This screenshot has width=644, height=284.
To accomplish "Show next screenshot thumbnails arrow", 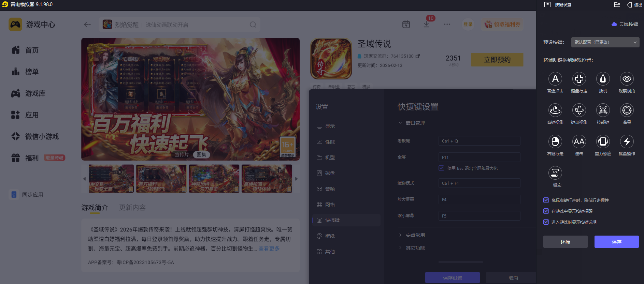I will pyautogui.click(x=296, y=179).
